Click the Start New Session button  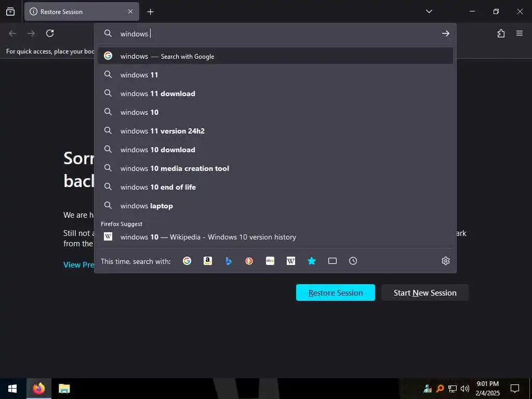[425, 292]
